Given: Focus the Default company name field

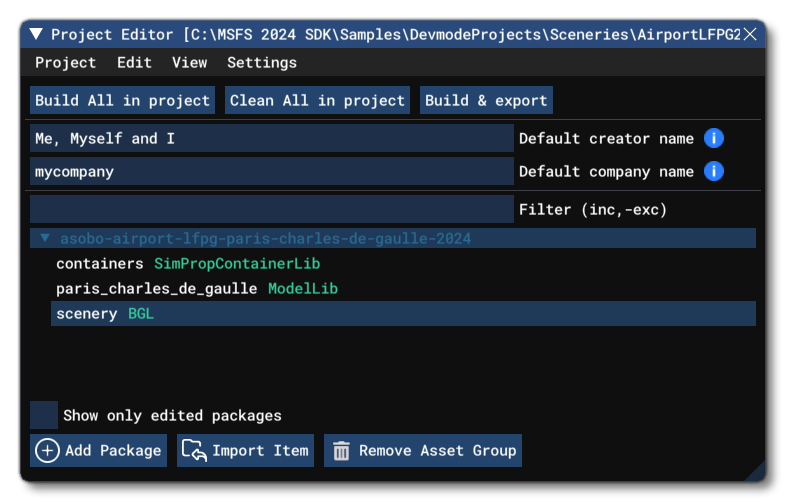Looking at the screenshot, I should [x=272, y=172].
